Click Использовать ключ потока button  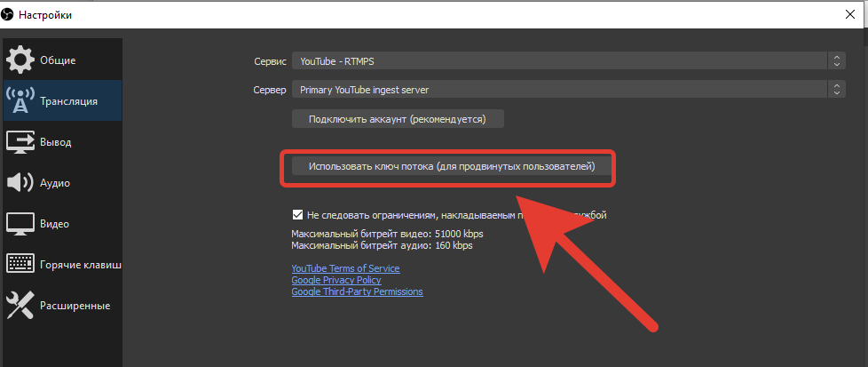point(451,166)
